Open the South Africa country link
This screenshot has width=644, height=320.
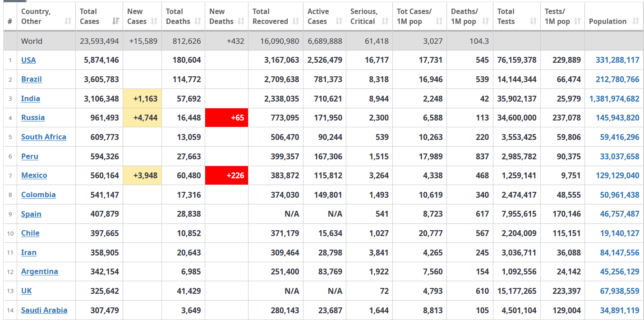click(44, 137)
